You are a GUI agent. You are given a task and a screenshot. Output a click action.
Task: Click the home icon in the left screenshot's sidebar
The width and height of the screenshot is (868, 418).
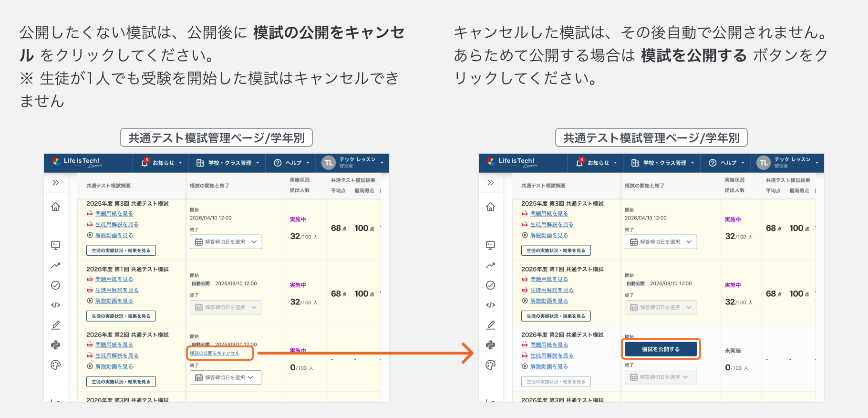pyautogui.click(x=56, y=207)
